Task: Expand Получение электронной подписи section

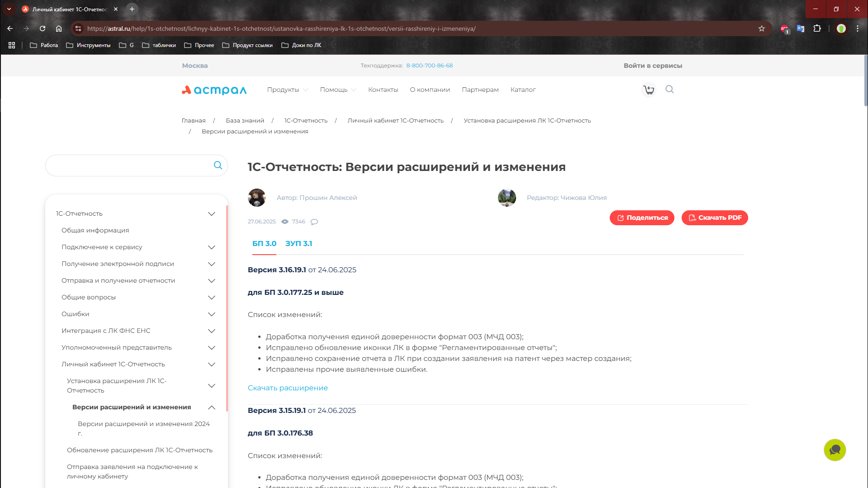Action: point(211,264)
